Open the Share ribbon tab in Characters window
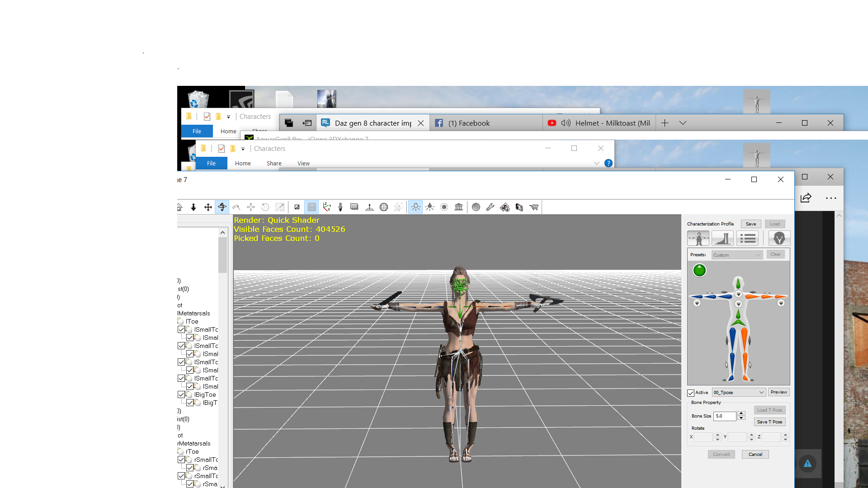 point(274,164)
